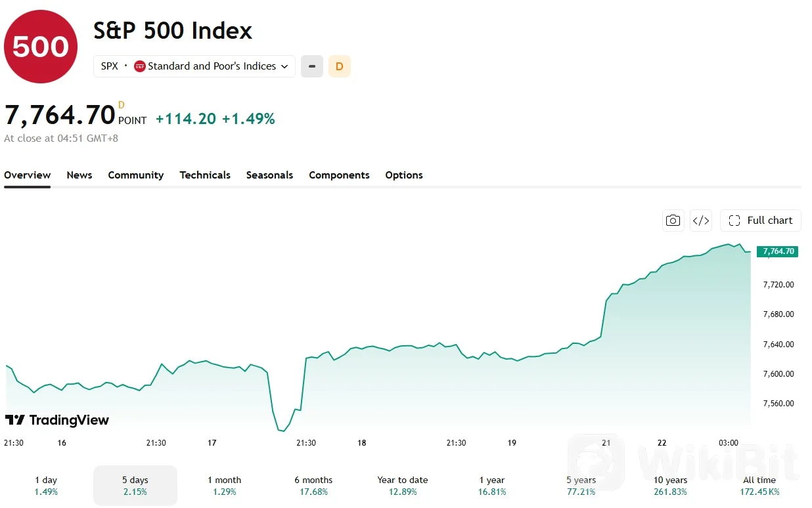Select the 1 day range
The image size is (812, 508).
(46, 486)
